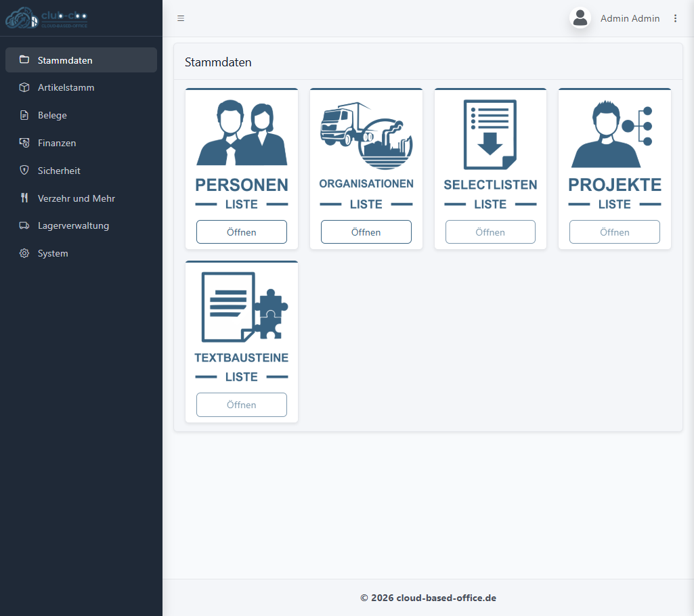Click the Sicherheit shield icon
The image size is (694, 616).
pyautogui.click(x=24, y=171)
